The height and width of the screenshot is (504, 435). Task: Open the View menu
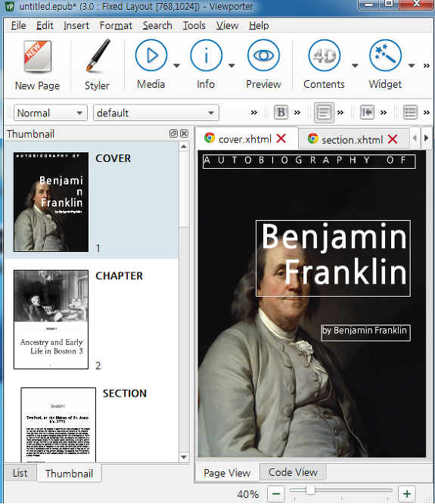coord(227,26)
